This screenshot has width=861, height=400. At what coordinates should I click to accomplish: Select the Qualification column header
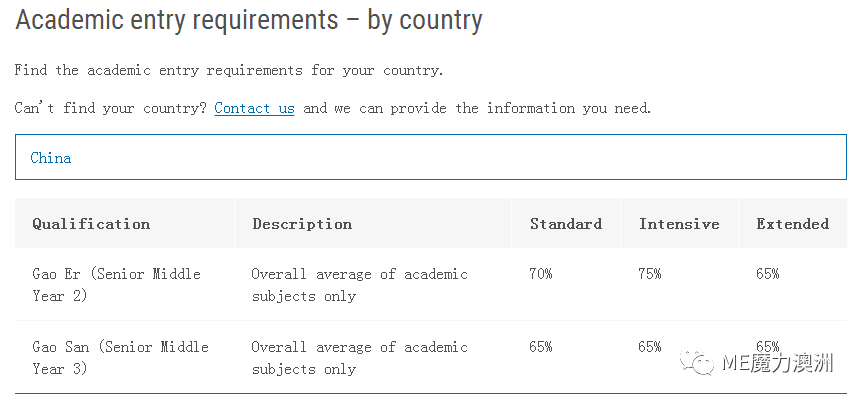click(x=91, y=224)
